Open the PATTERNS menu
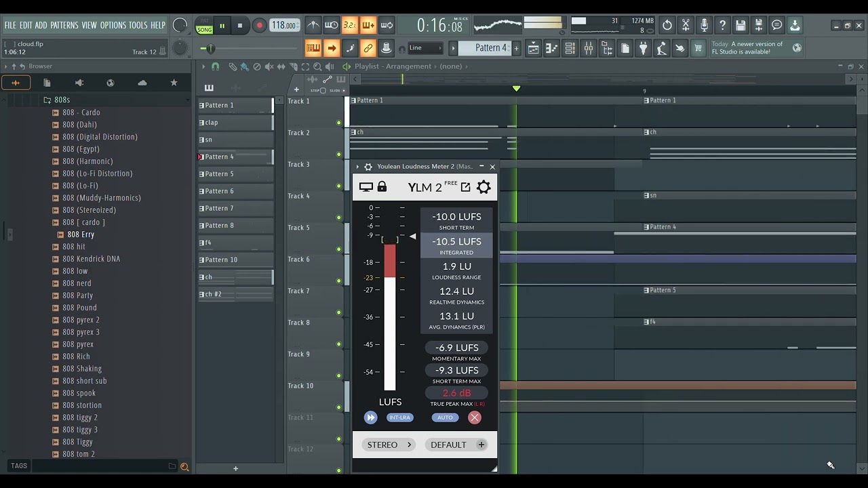 coord(64,25)
